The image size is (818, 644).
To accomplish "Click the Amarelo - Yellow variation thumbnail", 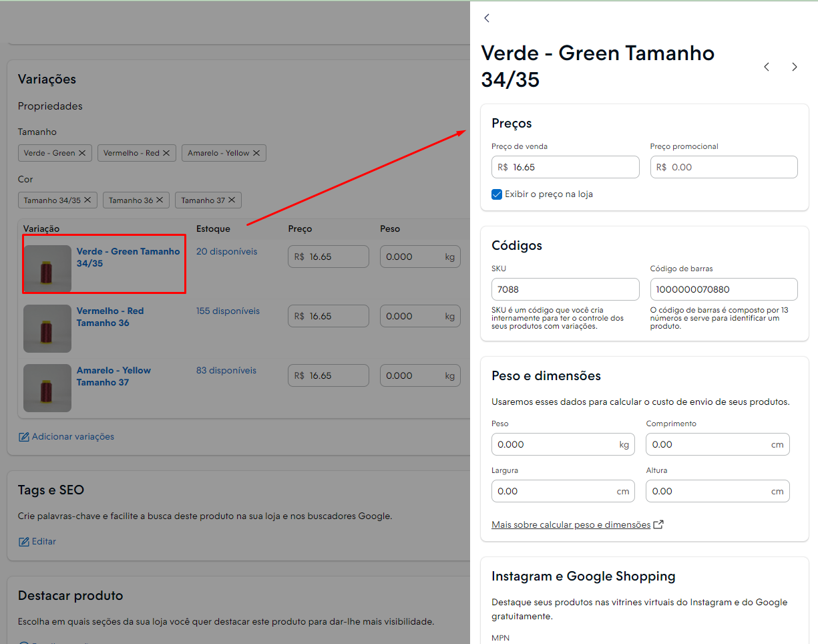I will click(47, 388).
